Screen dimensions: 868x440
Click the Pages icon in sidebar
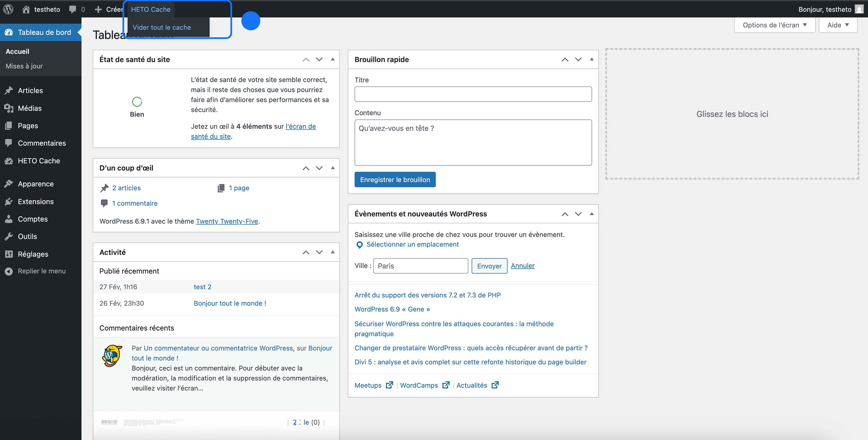tap(9, 125)
